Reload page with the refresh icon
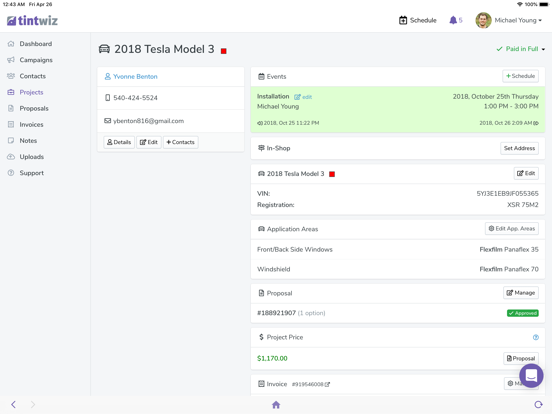 pyautogui.click(x=538, y=404)
